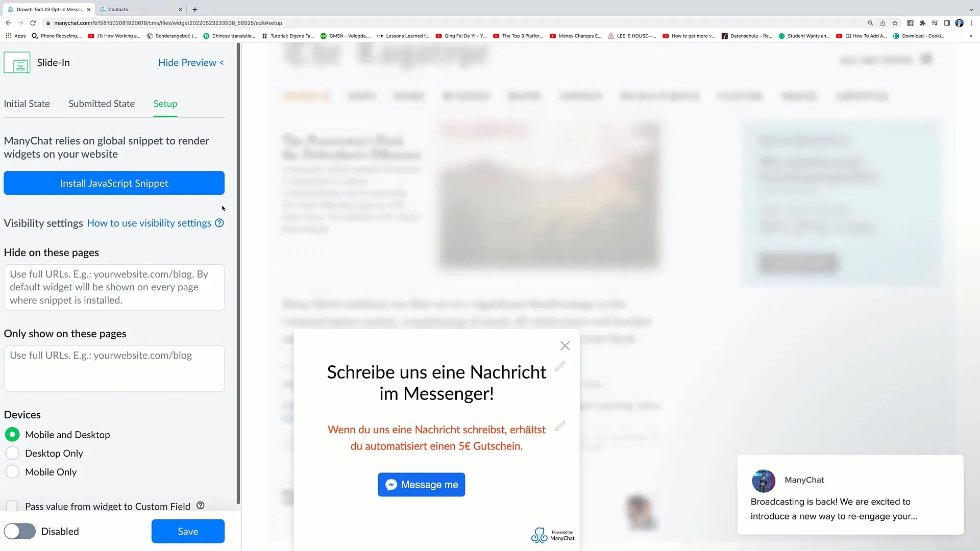Open a new browser tab
The height and width of the screenshot is (551, 980).
195,9
